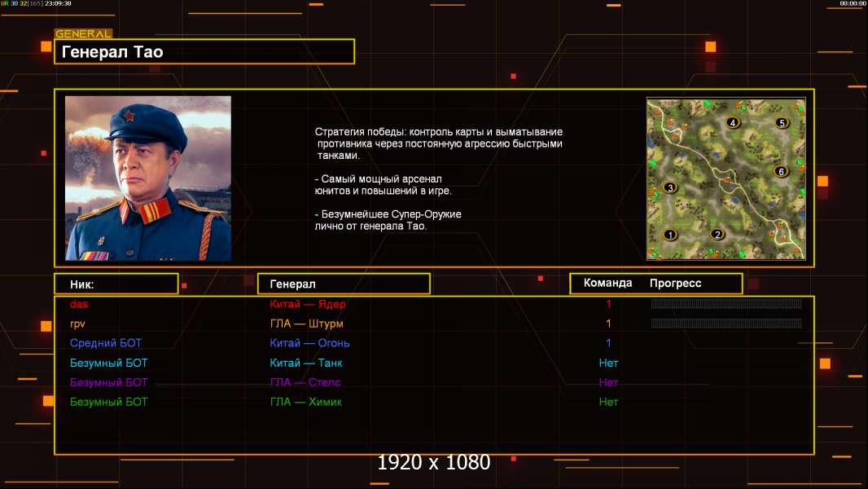Viewport: 868px width, 489px height.
Task: Select start position marker 3 on the map
Action: 670,187
